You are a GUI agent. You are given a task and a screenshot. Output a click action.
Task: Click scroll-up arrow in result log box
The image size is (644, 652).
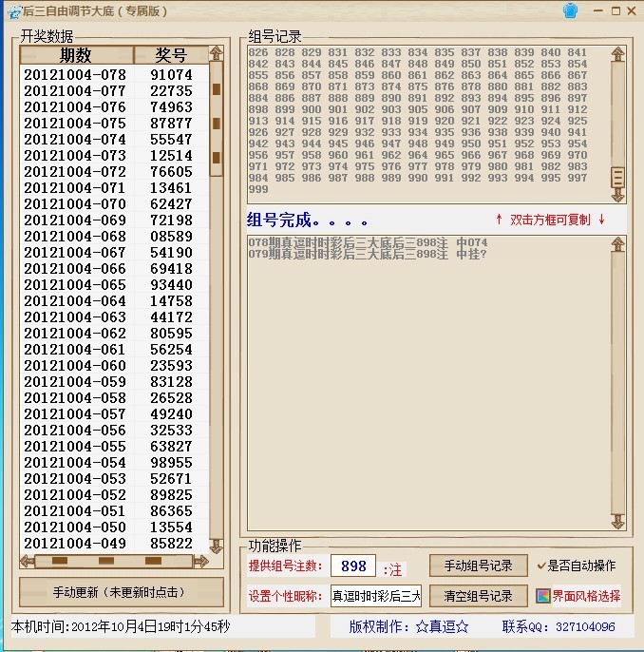(x=617, y=244)
